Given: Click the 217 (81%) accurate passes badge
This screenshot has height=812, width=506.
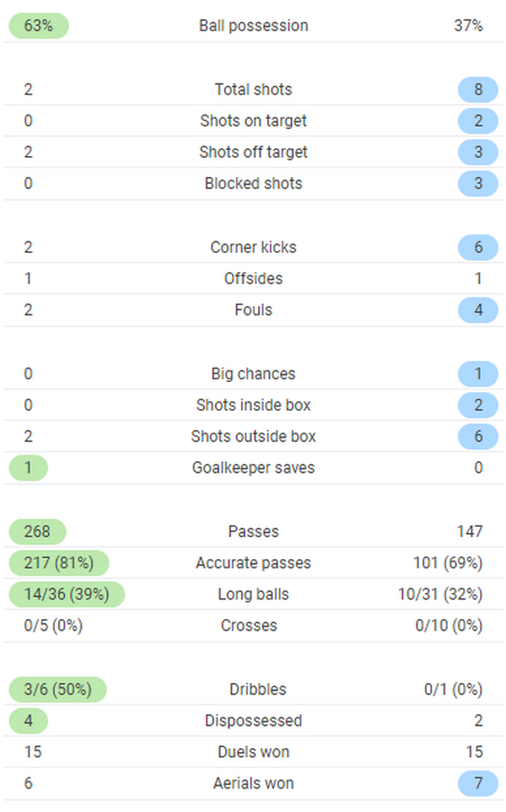Looking at the screenshot, I should coord(58,563).
